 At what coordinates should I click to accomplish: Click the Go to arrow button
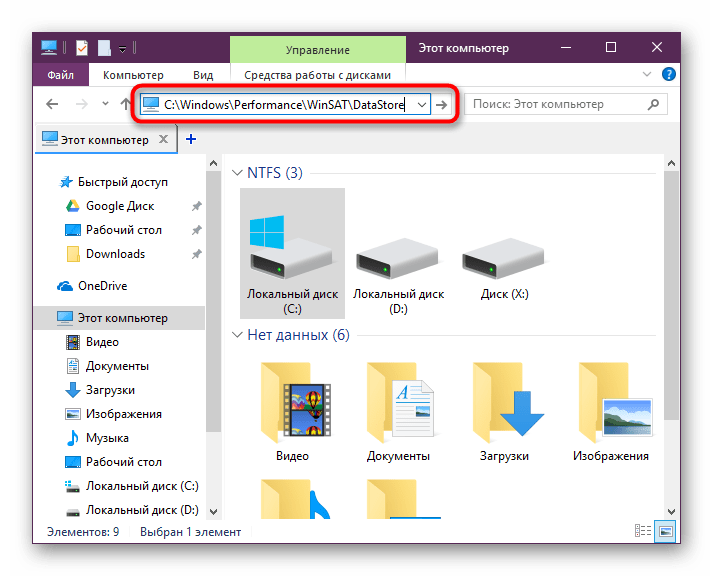pyautogui.click(x=441, y=105)
